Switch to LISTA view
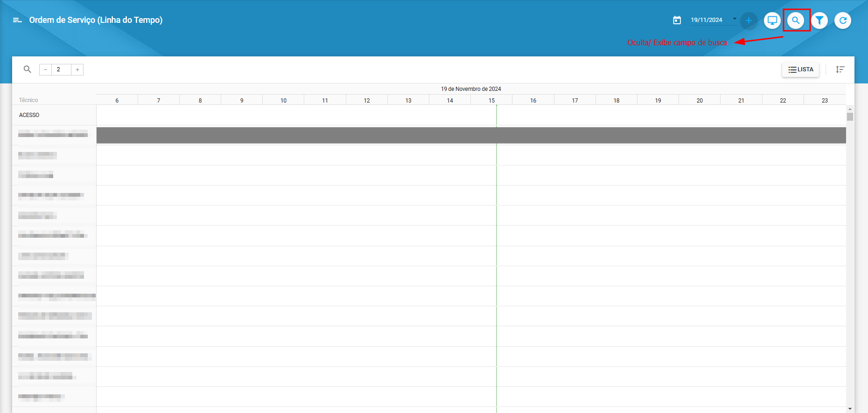Image resolution: width=868 pixels, height=413 pixels. 800,69
